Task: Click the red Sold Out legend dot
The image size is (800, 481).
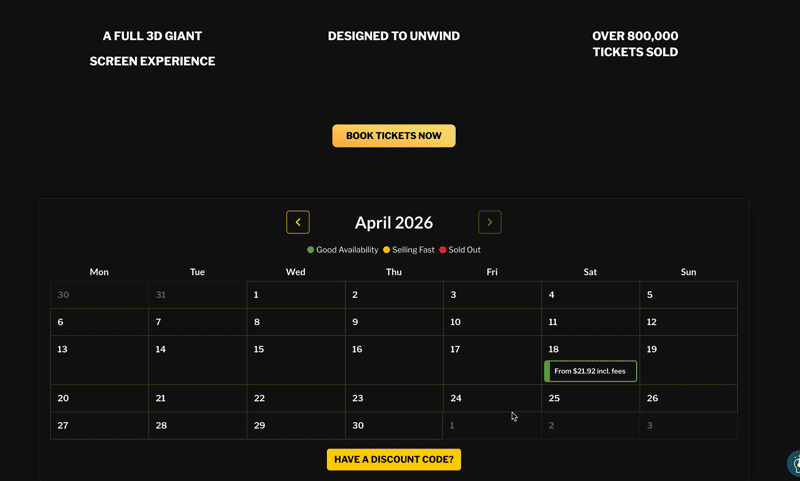Action: pos(442,250)
